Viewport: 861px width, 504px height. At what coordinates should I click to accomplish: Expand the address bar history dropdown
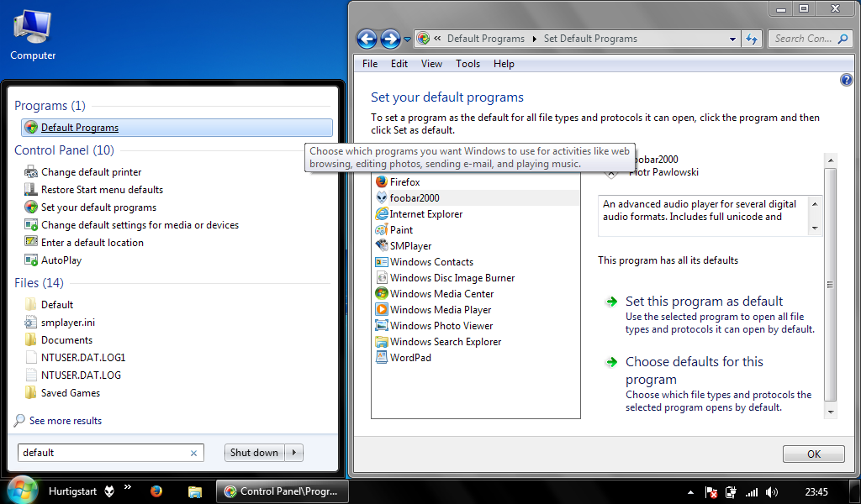tap(732, 39)
